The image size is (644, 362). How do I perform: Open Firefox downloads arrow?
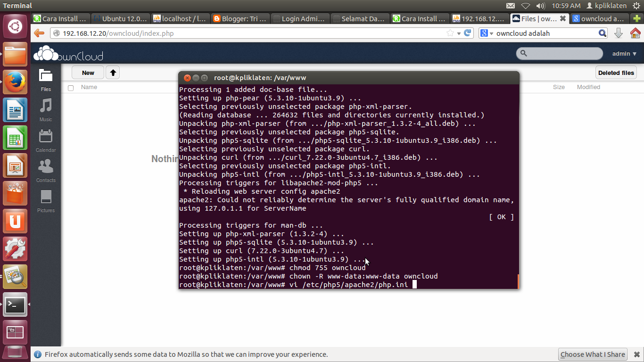pyautogui.click(x=619, y=33)
